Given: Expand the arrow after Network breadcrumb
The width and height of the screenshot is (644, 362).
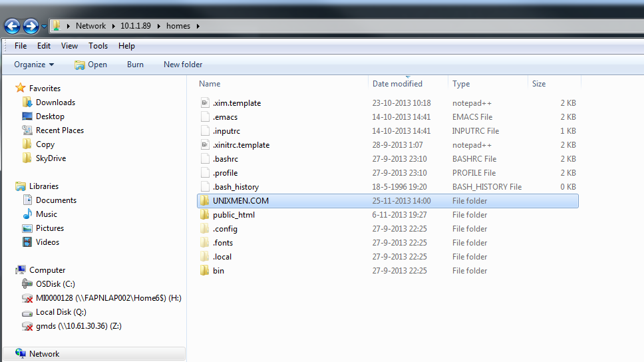Looking at the screenshot, I should pos(113,27).
